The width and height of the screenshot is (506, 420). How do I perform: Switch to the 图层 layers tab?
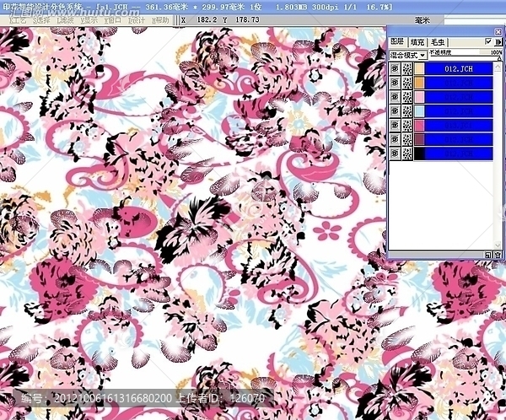tap(397, 41)
